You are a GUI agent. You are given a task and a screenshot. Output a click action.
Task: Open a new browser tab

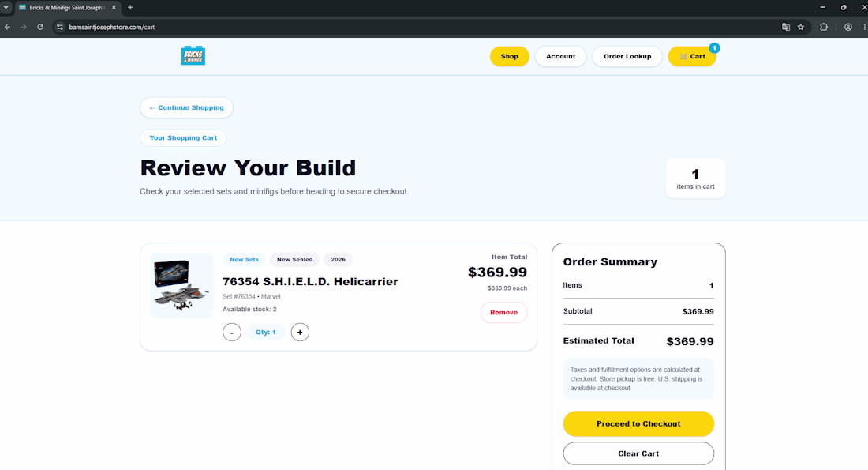(131, 8)
